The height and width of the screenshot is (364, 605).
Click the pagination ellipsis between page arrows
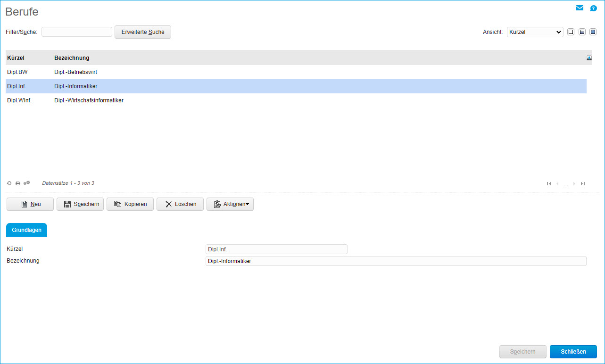[566, 184]
